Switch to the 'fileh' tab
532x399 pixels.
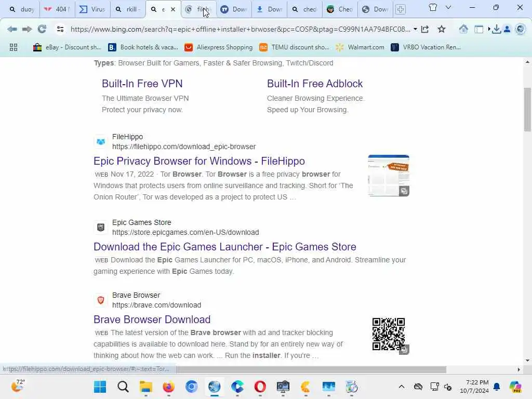click(199, 9)
